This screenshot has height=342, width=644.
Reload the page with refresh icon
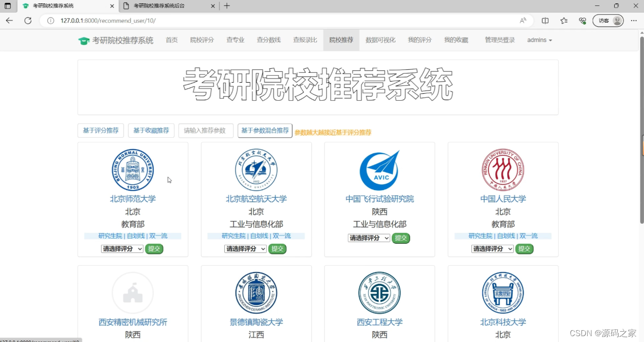coord(28,21)
